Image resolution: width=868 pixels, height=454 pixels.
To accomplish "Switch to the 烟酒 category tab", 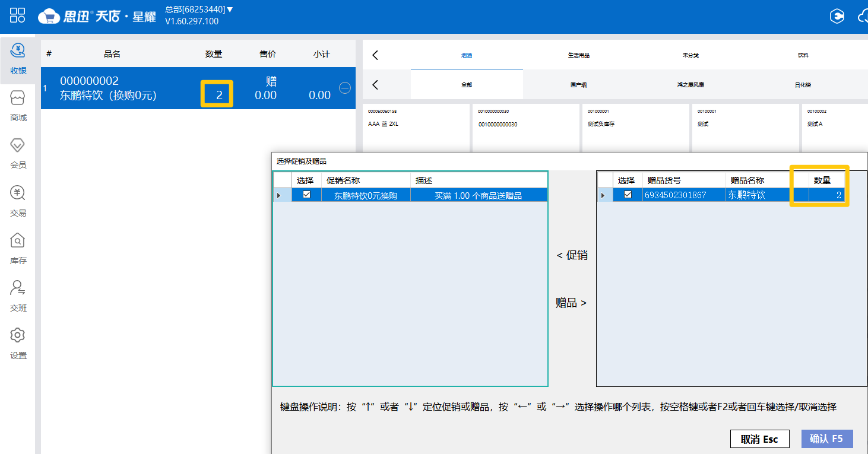I will click(467, 55).
